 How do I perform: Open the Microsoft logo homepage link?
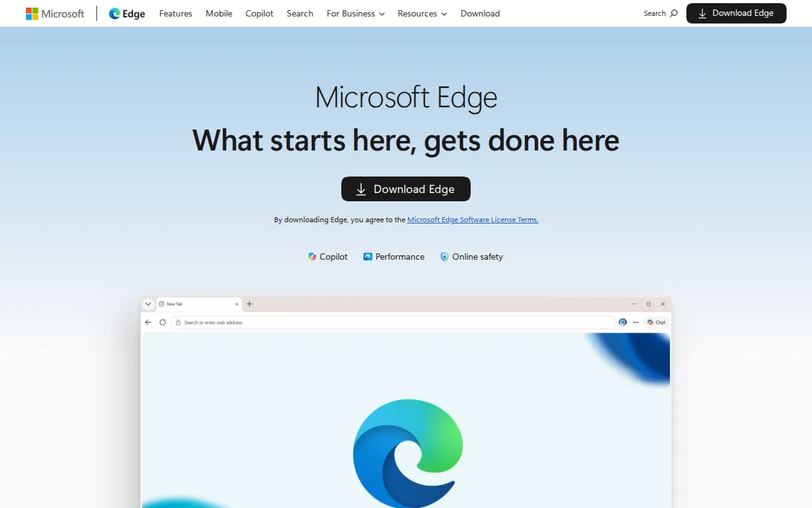click(55, 13)
